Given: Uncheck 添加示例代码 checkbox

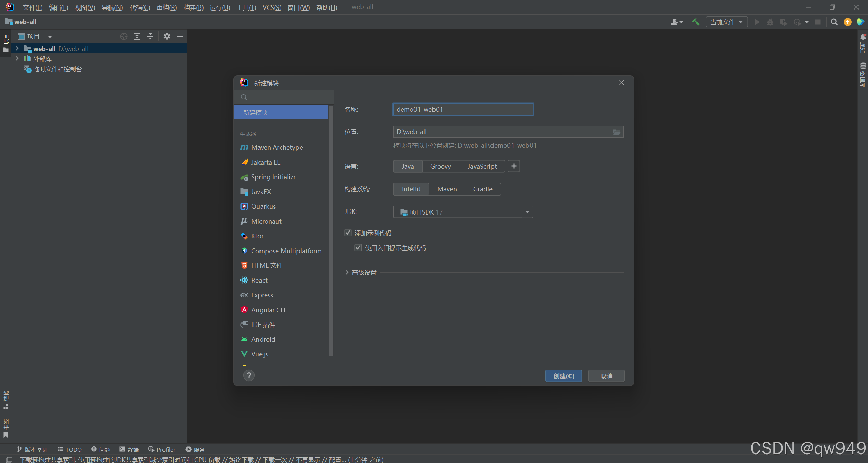Looking at the screenshot, I should (348, 233).
